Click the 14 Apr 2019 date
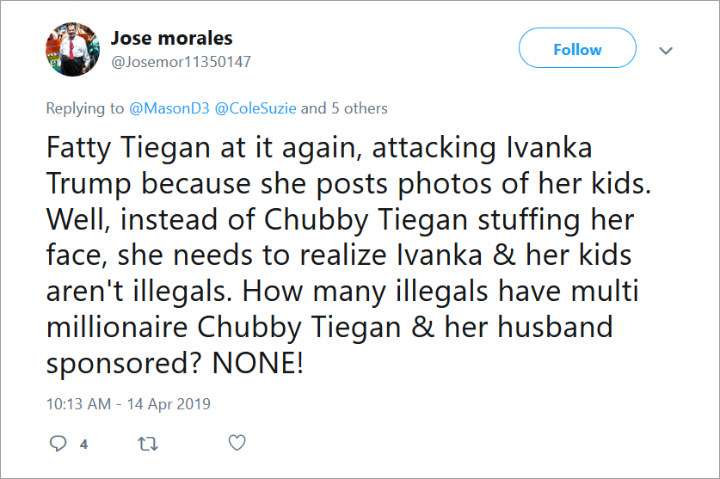The width and height of the screenshot is (720, 479). (x=169, y=404)
